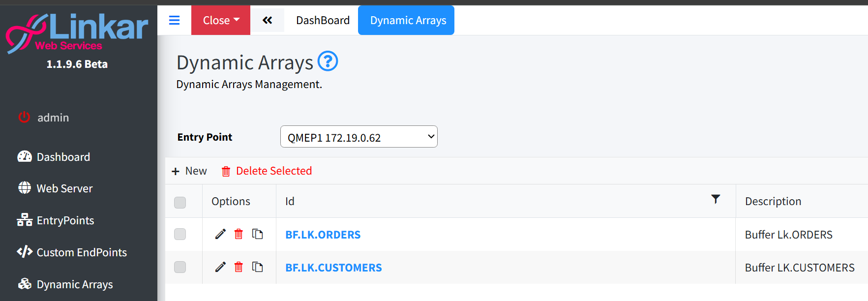Check the BF.LK.ORDERS row checkbox

click(180, 234)
